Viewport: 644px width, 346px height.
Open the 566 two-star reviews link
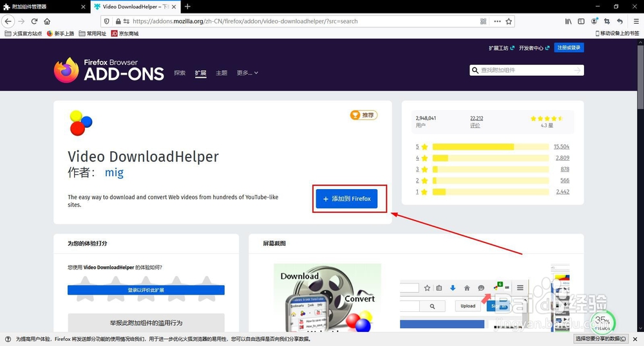(x=565, y=180)
